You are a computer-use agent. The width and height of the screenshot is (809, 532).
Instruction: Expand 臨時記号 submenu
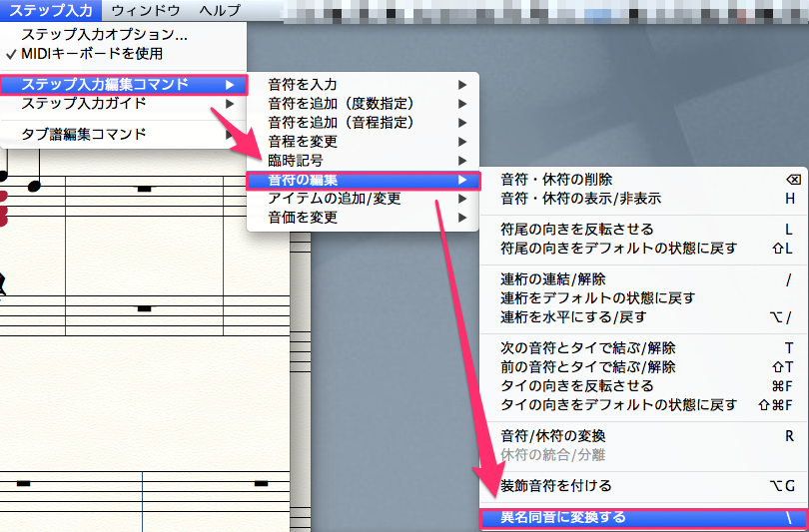click(x=364, y=161)
